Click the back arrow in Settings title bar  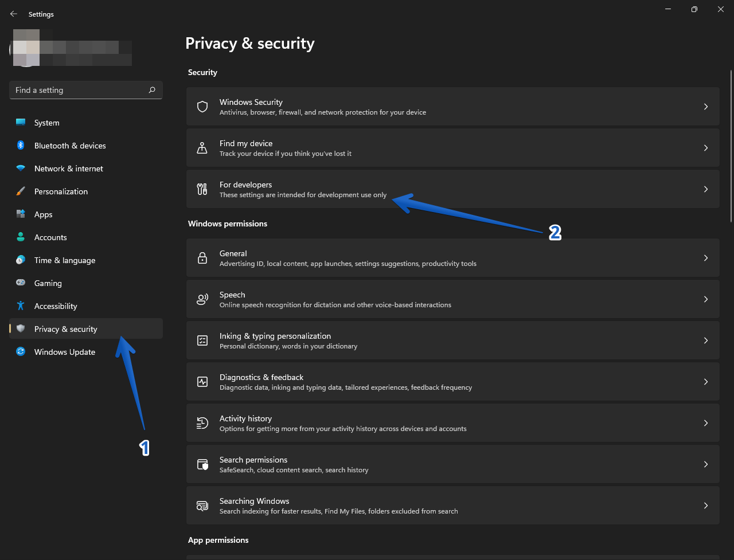14,14
